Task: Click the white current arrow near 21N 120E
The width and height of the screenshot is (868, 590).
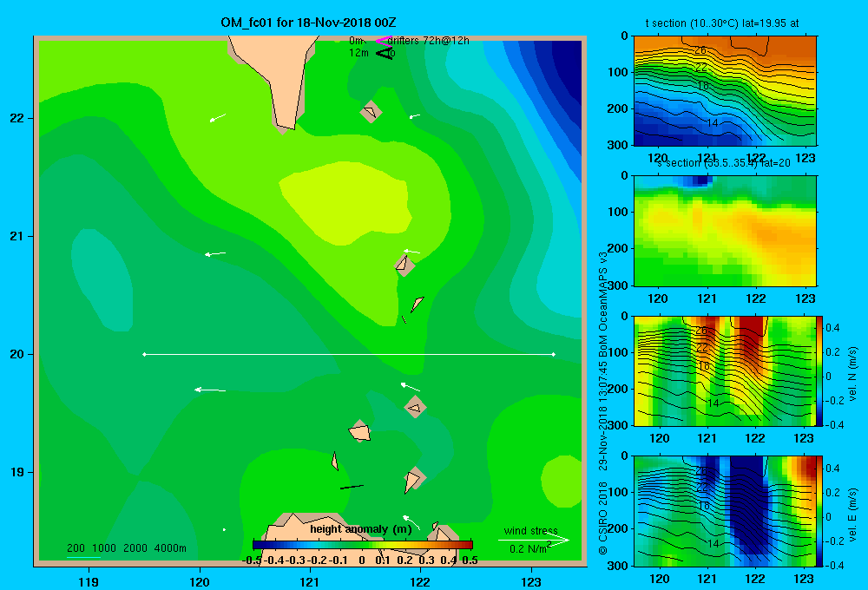Action: click(x=214, y=254)
